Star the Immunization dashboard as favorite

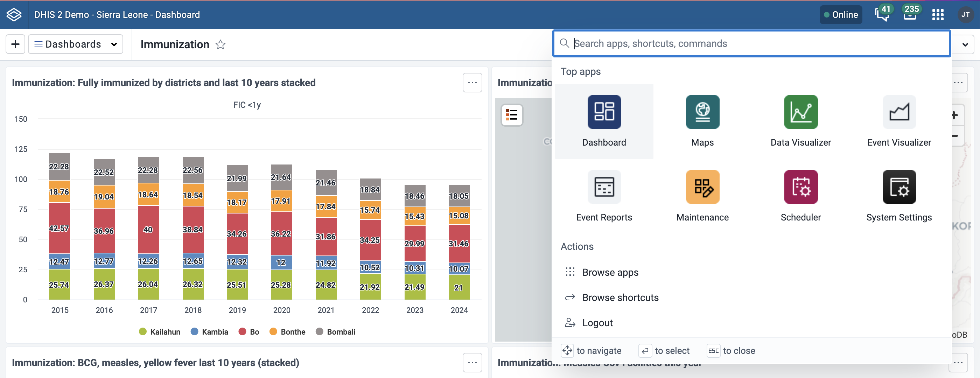pyautogui.click(x=220, y=44)
